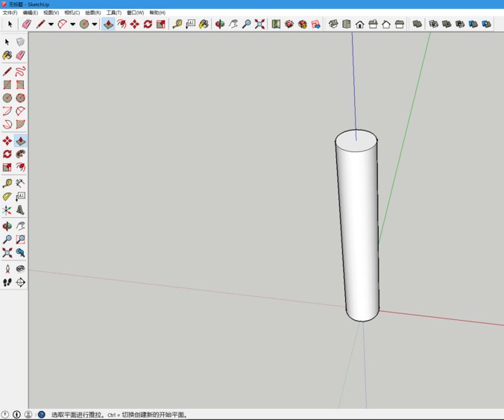Select the Push/Pull tool in left toolbox
The height and width of the screenshot is (420, 504).
click(x=21, y=141)
